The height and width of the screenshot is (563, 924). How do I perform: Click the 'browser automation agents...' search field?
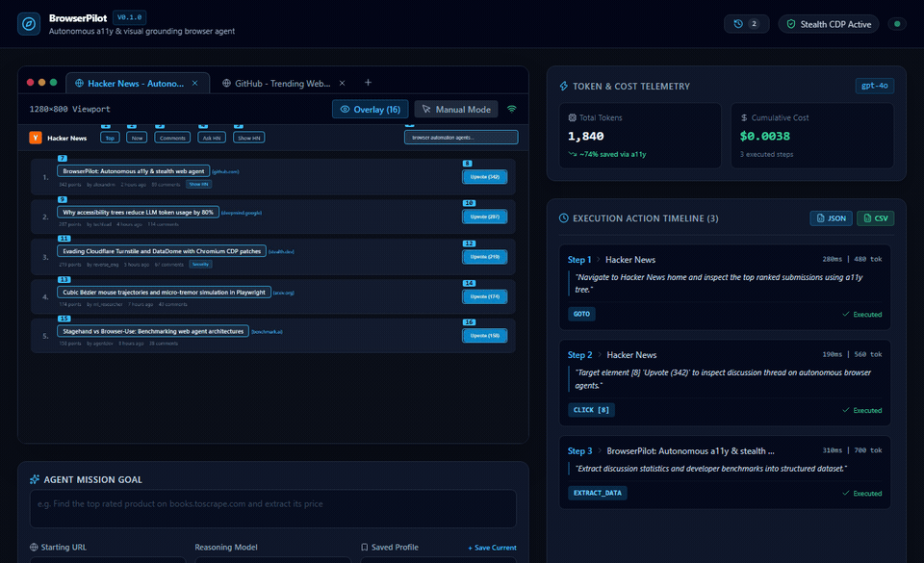pyautogui.click(x=461, y=138)
